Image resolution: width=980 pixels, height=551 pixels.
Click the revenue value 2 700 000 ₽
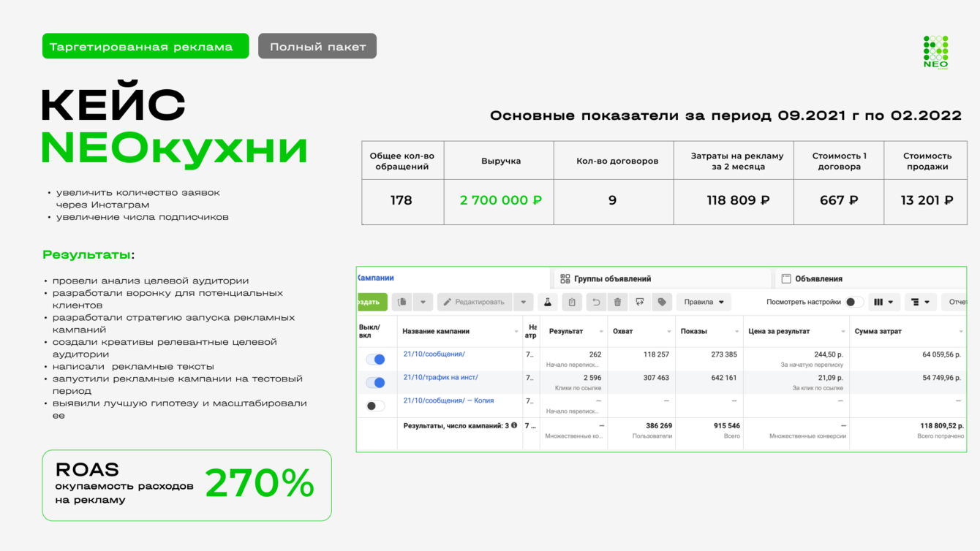[501, 200]
